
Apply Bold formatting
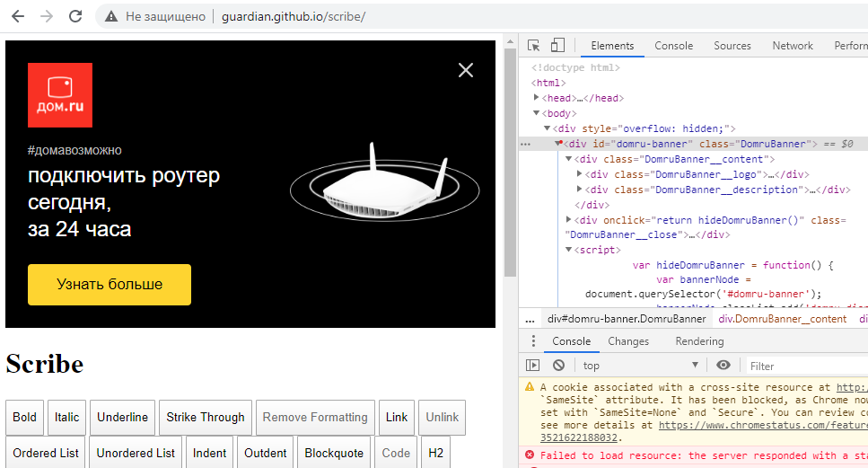24,418
